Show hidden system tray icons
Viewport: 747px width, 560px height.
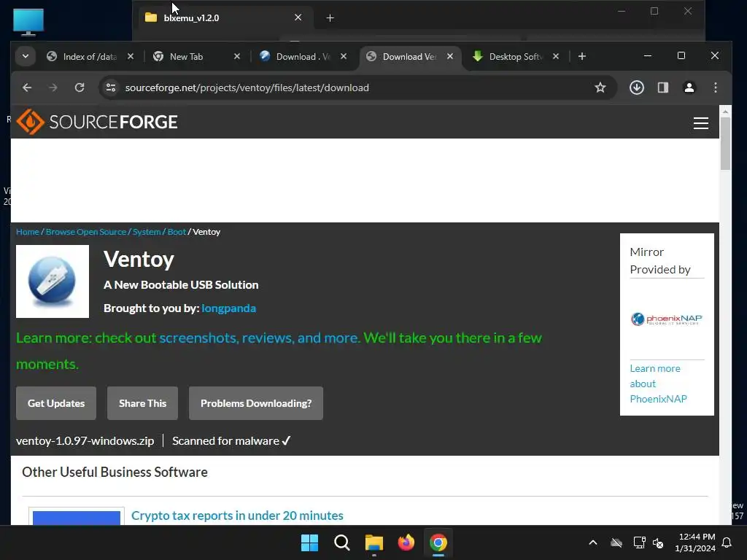(593, 542)
